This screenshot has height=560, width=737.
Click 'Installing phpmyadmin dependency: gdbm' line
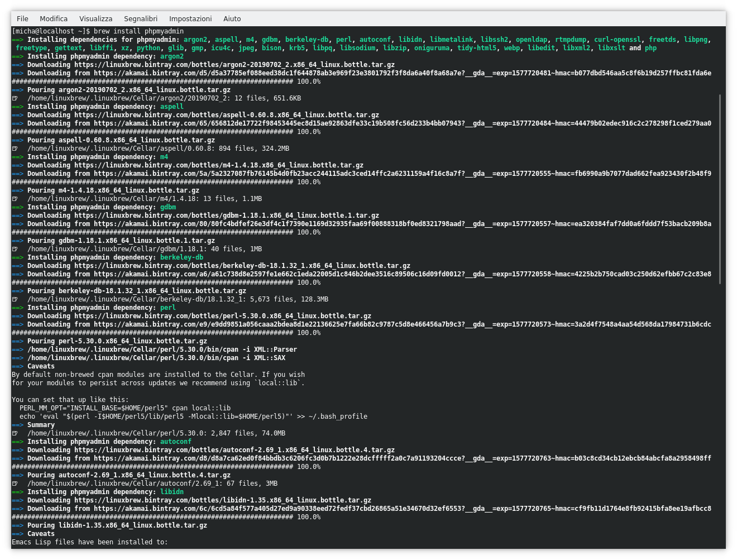[x=94, y=207]
